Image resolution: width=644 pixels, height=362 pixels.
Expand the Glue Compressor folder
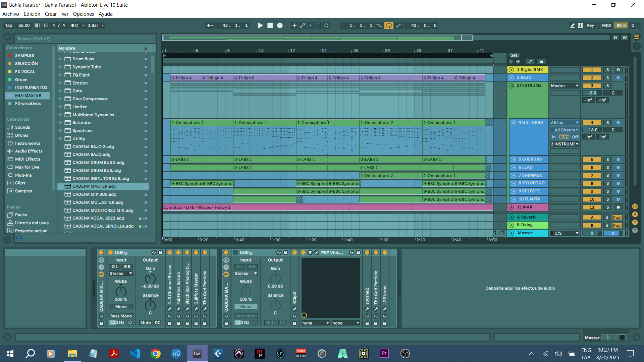(61, 99)
